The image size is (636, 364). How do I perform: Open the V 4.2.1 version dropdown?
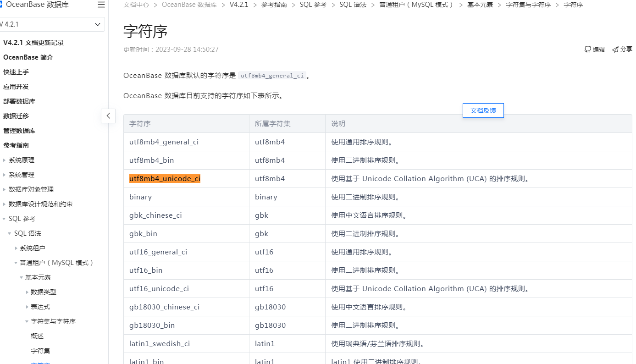coord(52,24)
